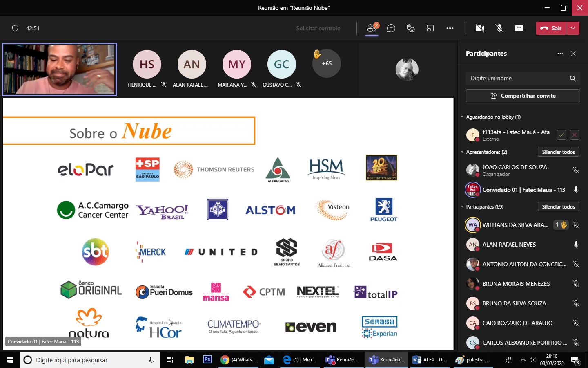Click the taskbar search box

coord(90,360)
